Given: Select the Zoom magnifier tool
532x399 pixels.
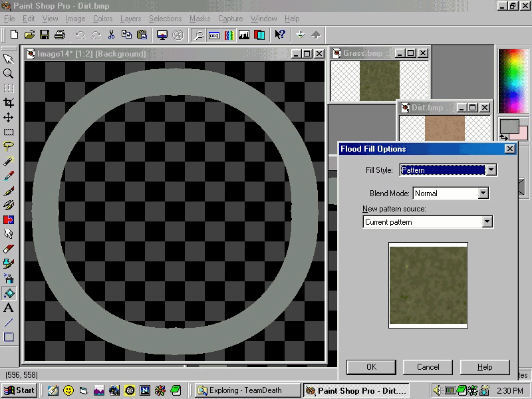Looking at the screenshot, I should coord(9,74).
